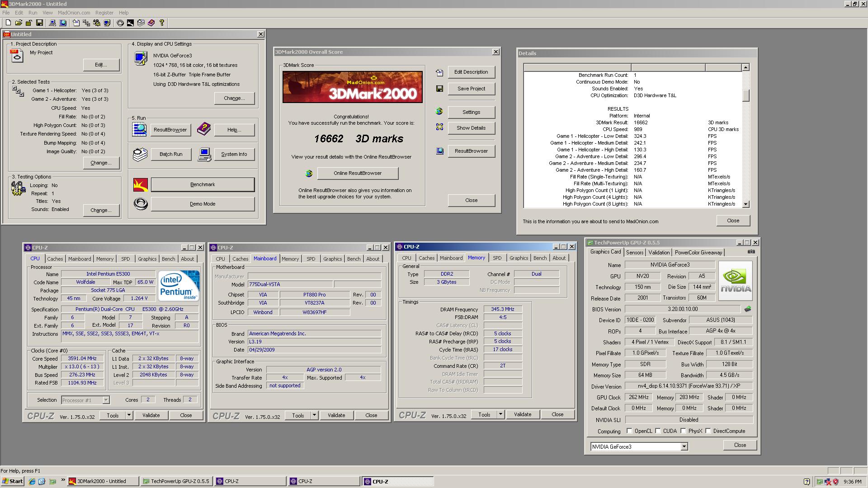This screenshot has height=488, width=868.
Task: Click Show Details button in score window
Action: point(471,128)
